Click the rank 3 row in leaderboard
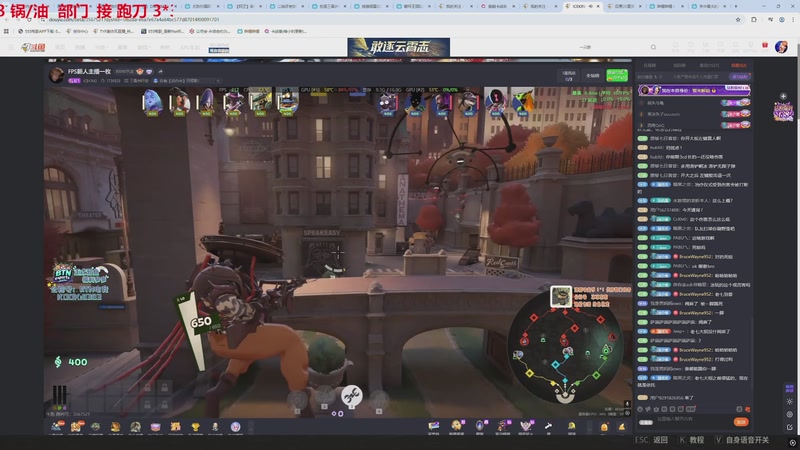800x450 pixels. click(x=694, y=125)
